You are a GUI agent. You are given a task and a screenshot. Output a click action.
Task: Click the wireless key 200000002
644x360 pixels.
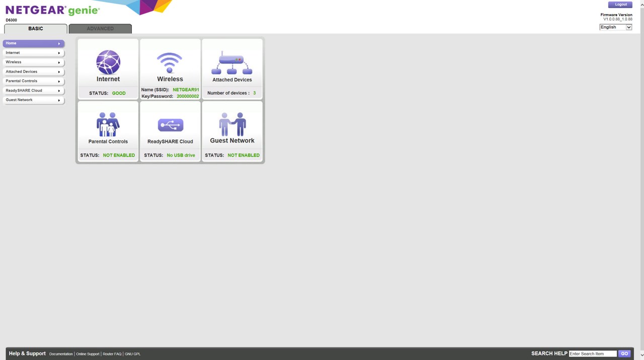[x=188, y=96]
